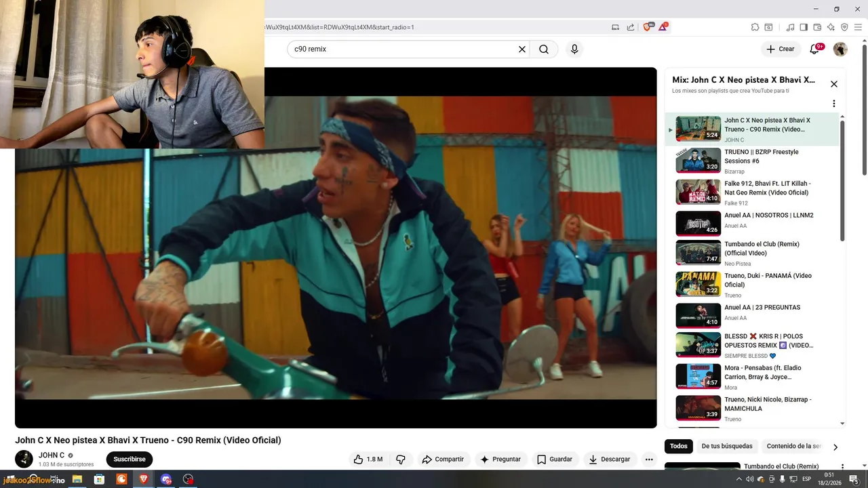
Task: Open Leo AI sparkle icon in toolbar
Action: tap(831, 27)
